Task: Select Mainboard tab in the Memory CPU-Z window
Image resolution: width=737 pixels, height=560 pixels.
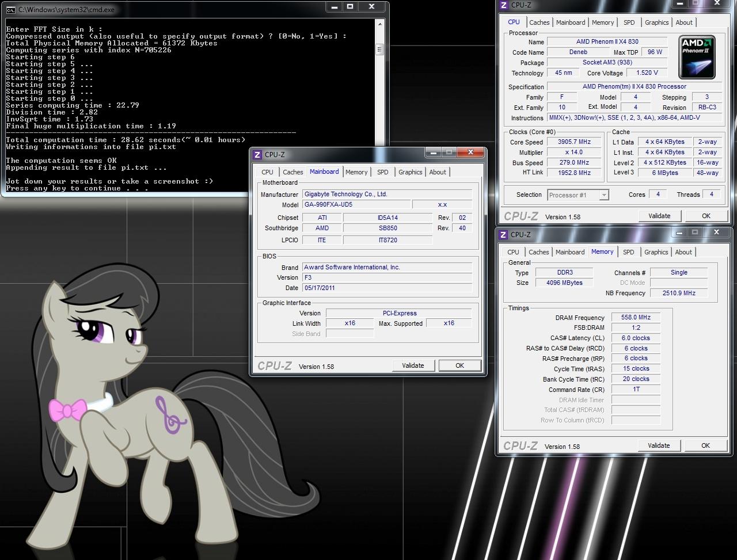Action: click(570, 252)
